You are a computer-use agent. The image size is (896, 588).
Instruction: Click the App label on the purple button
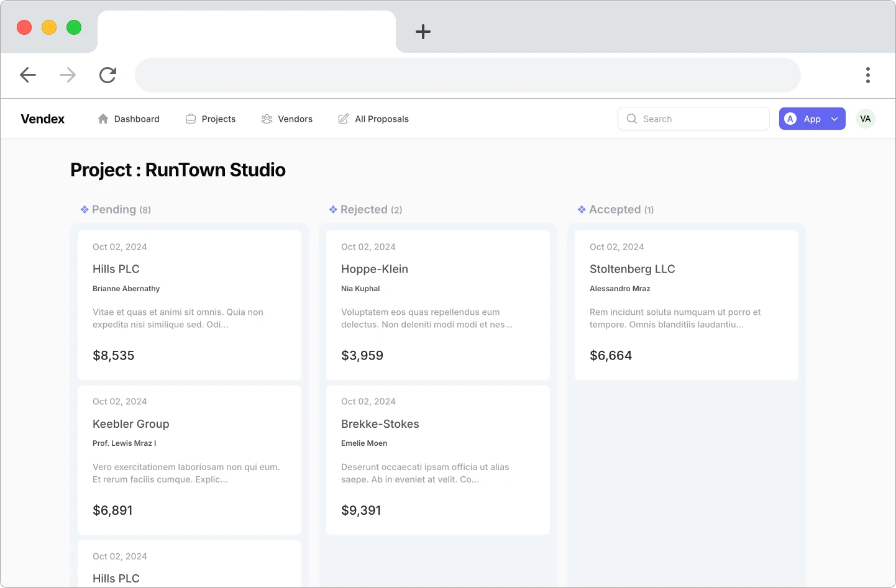[812, 119]
